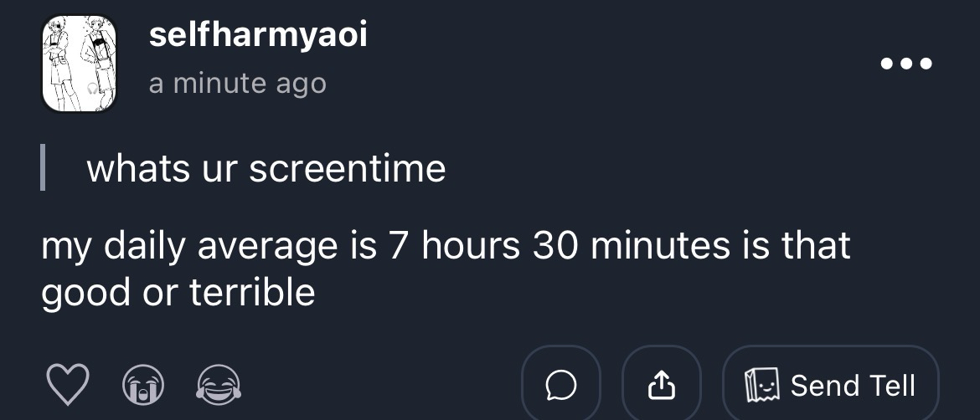React with the laughing tears emoji

[219, 386]
